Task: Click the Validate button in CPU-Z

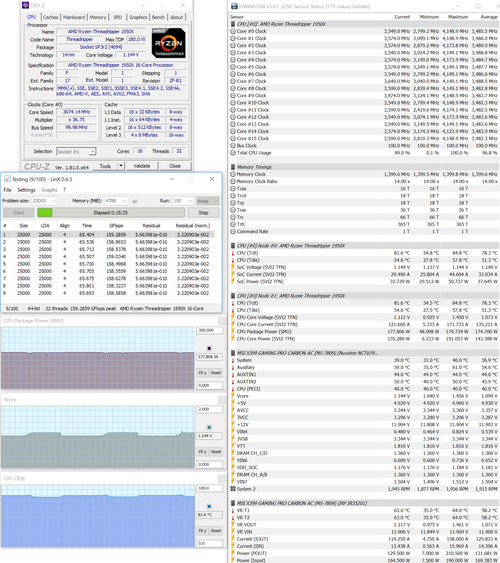Action: click(142, 166)
